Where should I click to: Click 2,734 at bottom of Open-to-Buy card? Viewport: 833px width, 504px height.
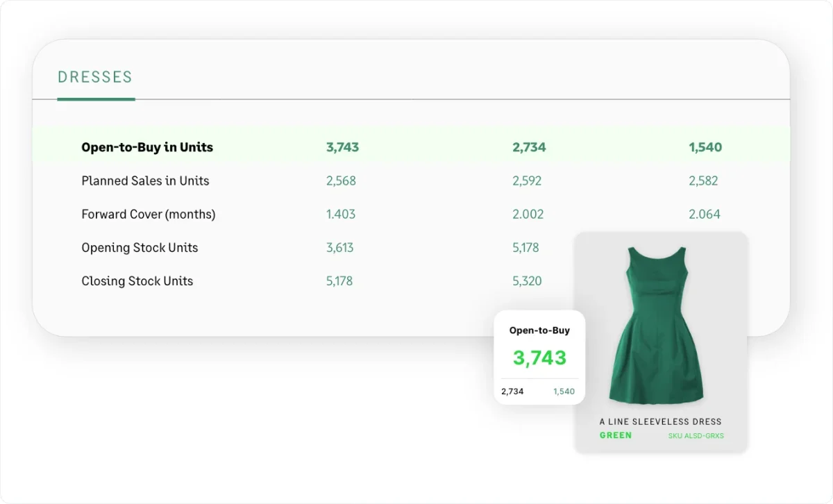click(x=512, y=392)
